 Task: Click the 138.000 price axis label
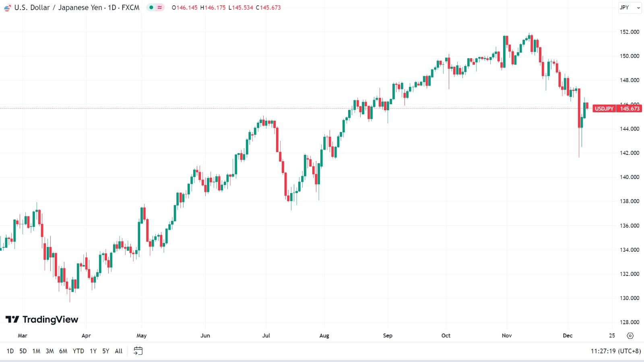coord(630,201)
